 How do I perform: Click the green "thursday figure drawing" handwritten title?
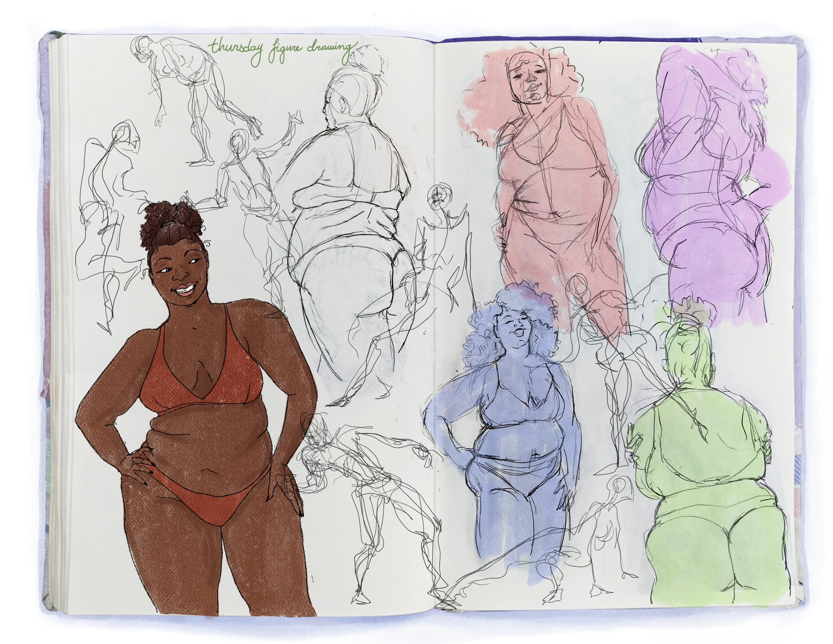(282, 52)
